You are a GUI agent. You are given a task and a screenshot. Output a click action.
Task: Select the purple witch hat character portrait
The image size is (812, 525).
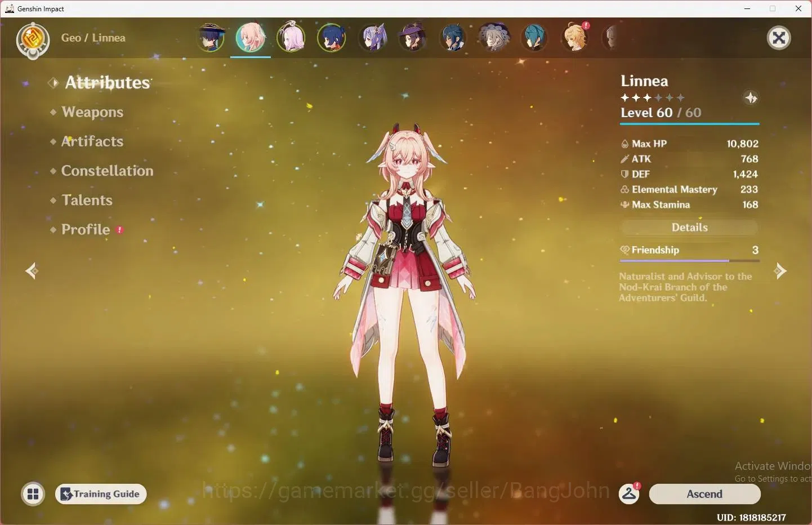point(413,38)
